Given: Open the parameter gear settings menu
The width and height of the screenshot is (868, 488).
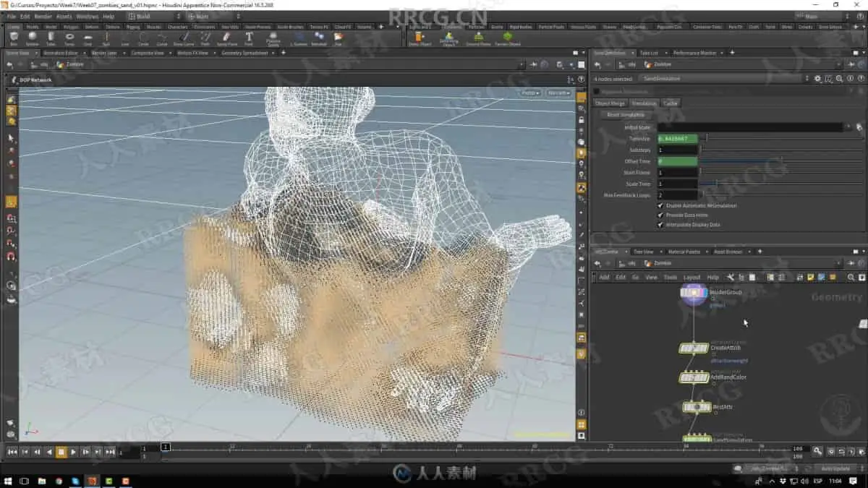Looking at the screenshot, I should (818, 78).
